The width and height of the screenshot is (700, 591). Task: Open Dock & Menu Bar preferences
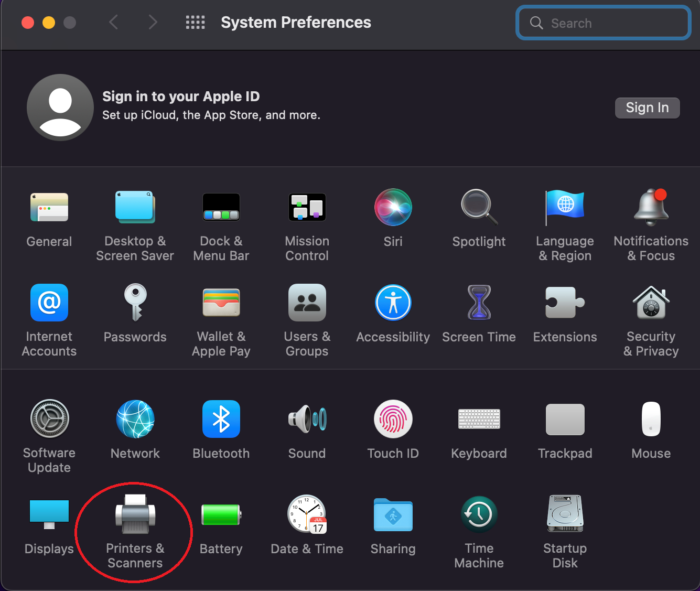[221, 207]
